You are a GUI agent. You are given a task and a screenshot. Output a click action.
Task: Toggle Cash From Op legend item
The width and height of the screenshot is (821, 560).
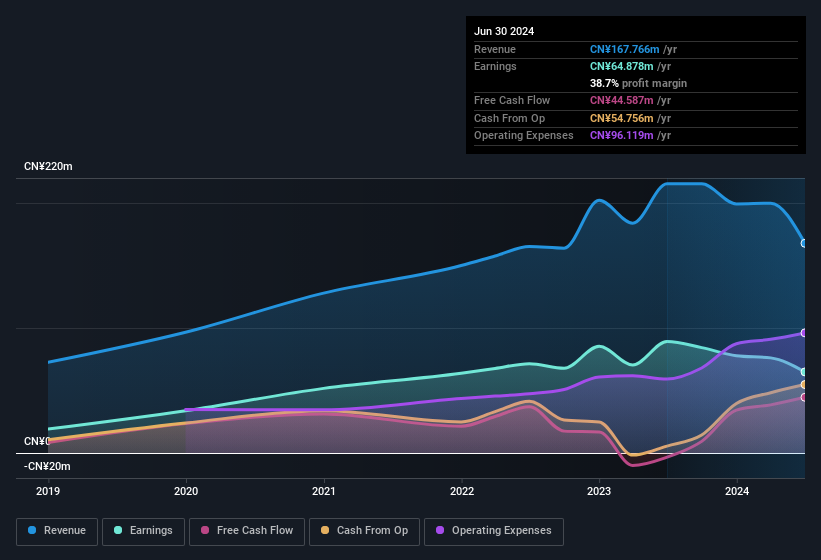[364, 531]
